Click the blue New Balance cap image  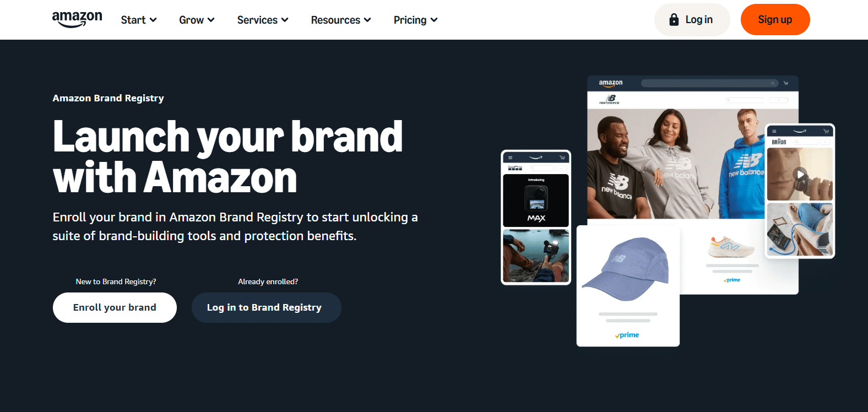pyautogui.click(x=626, y=269)
